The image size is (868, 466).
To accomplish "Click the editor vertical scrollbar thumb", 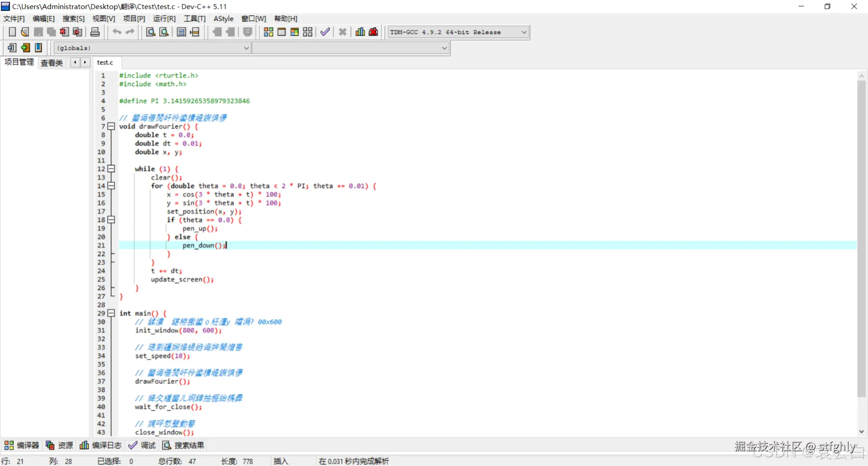I will [861, 239].
